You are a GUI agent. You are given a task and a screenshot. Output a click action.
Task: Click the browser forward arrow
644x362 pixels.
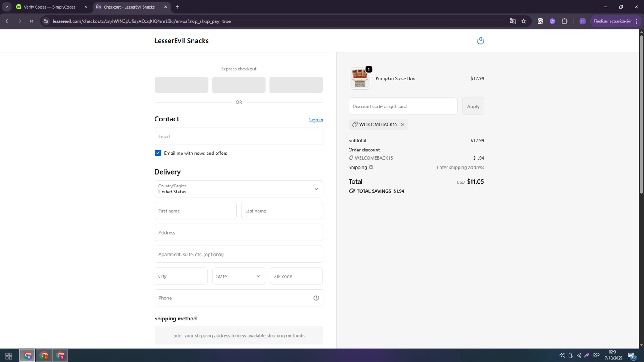19,21
